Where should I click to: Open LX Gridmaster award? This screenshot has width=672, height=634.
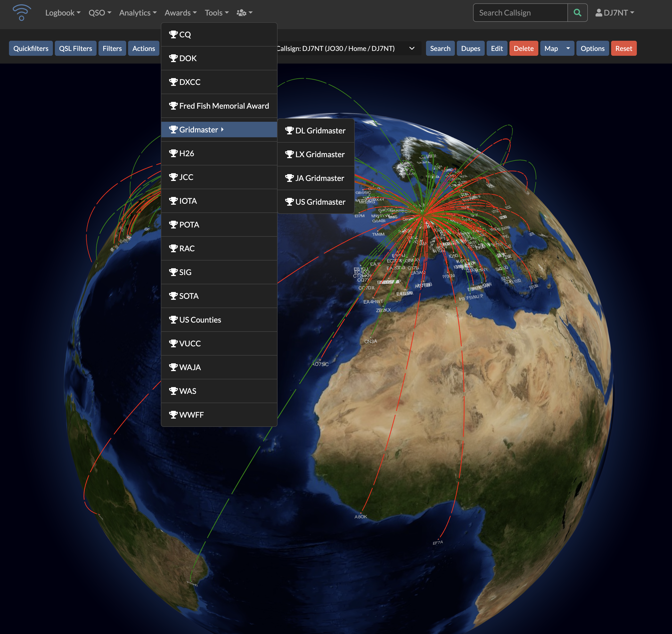coord(316,154)
